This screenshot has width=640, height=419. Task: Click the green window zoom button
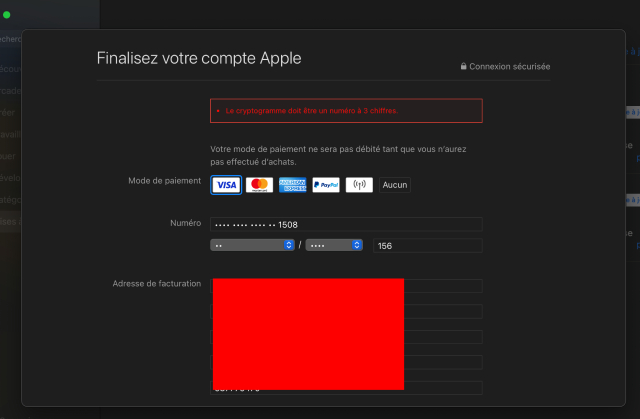point(7,15)
